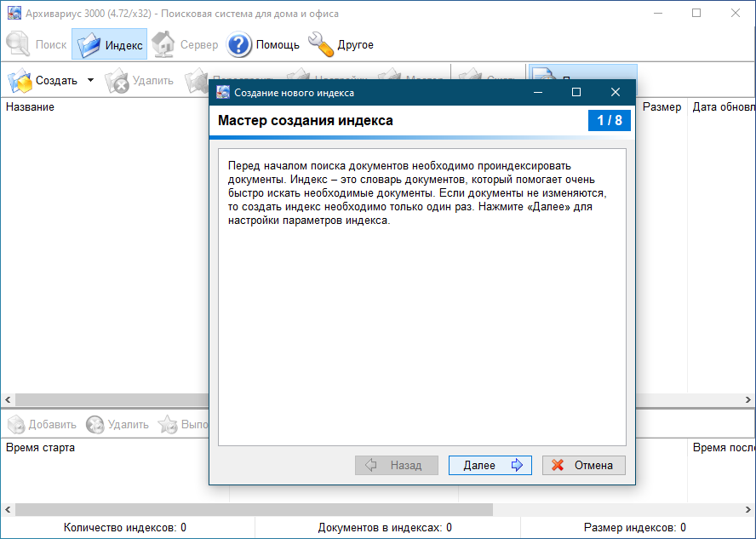Click the Создать index button

coord(43,81)
